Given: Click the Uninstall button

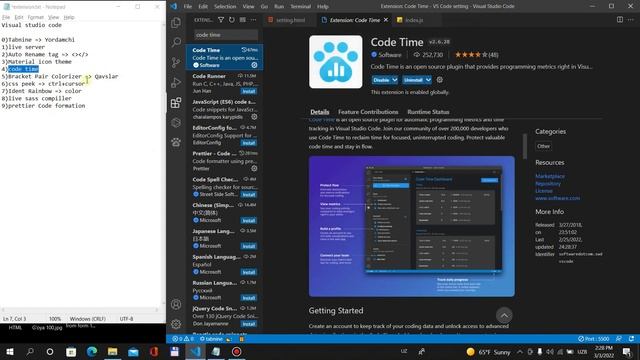Looking at the screenshot, I should click(x=413, y=80).
